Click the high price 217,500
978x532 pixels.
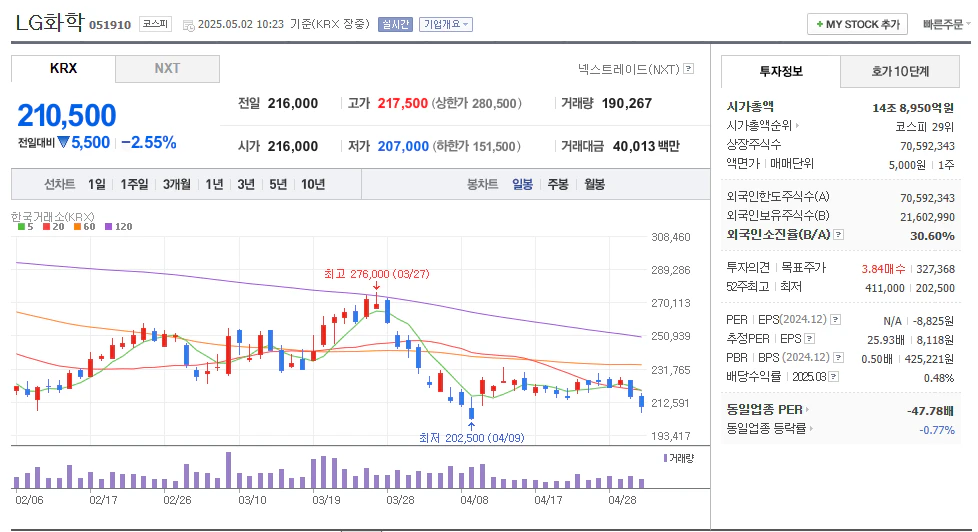coord(402,104)
